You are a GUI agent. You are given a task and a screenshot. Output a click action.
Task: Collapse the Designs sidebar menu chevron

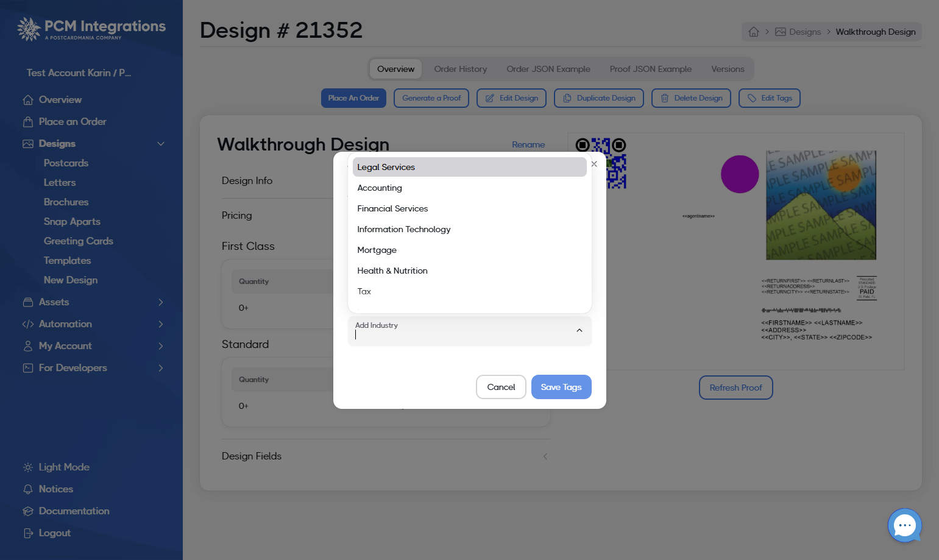point(161,144)
